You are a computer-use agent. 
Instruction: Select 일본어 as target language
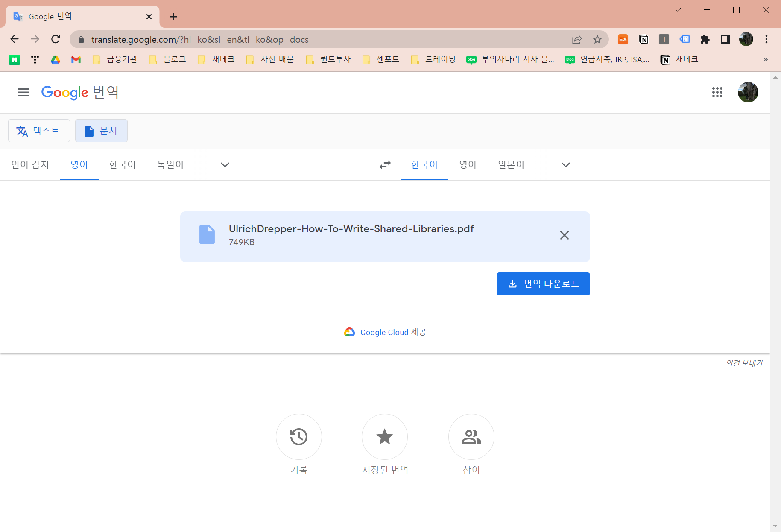point(511,165)
